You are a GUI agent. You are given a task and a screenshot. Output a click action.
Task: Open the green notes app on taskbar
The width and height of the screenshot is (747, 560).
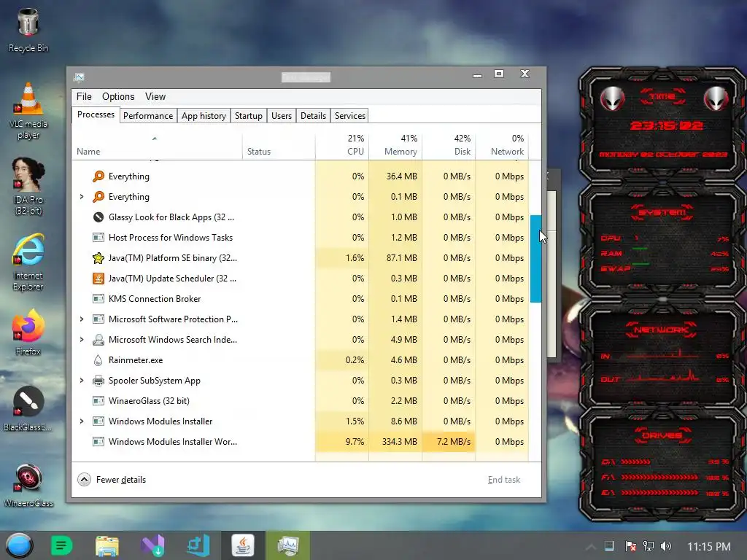61,545
